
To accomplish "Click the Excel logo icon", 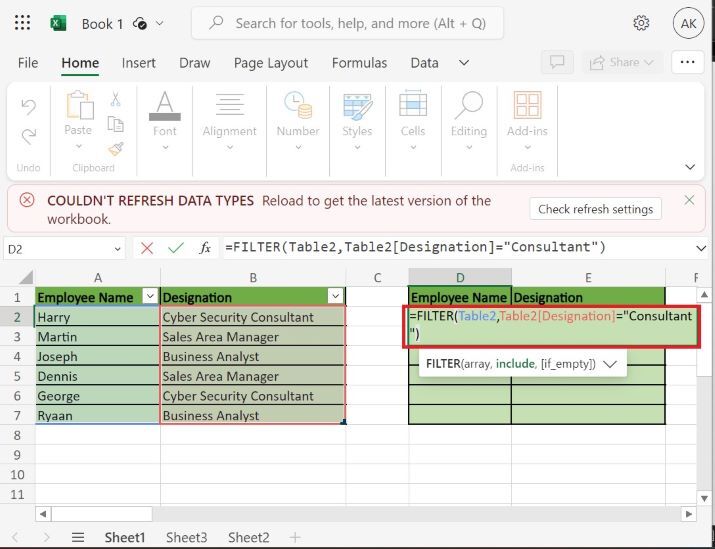I will (x=58, y=23).
